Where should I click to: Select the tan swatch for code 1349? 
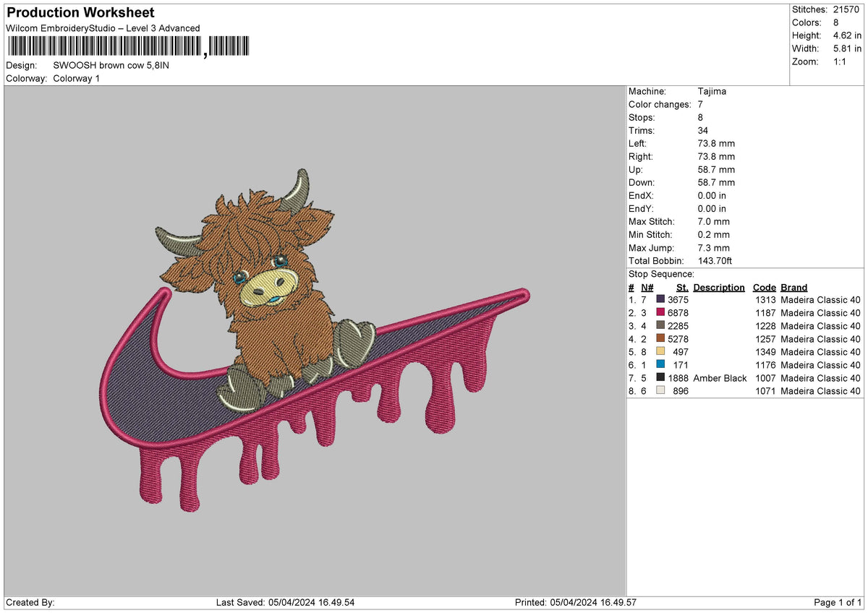(660, 352)
